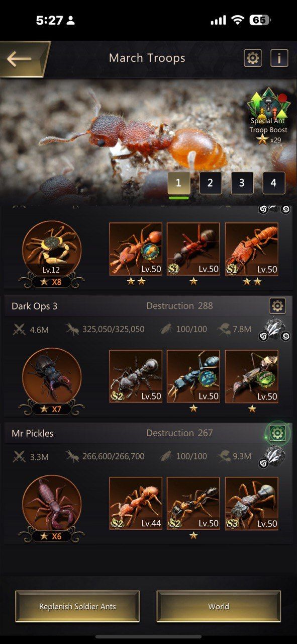Open Mr Pickles troop settings gear
Image resolution: width=297 pixels, height=644 pixels.
[277, 433]
